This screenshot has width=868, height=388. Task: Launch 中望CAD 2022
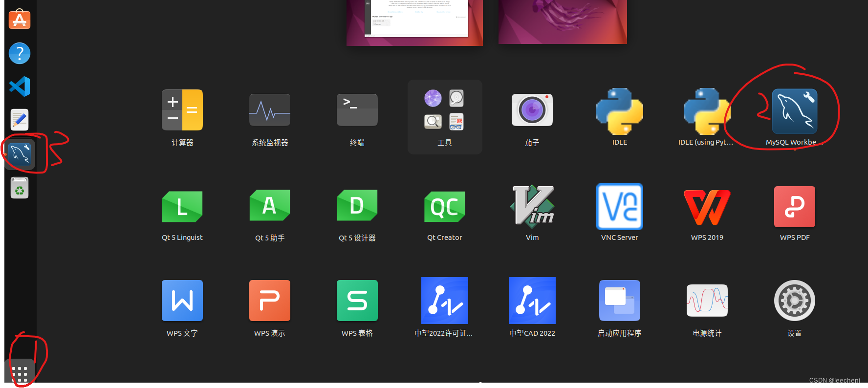[x=532, y=301]
